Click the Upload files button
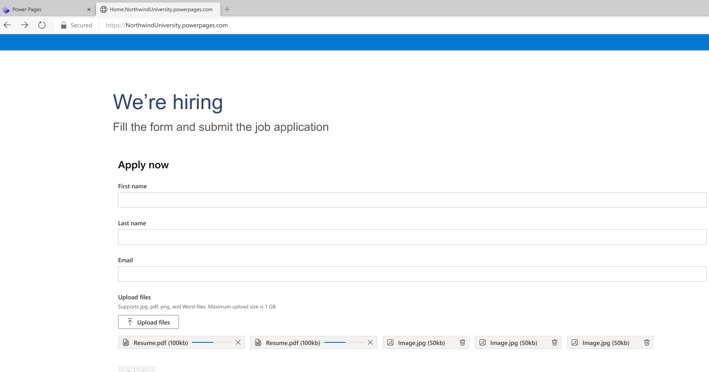This screenshot has width=709, height=372. [148, 322]
